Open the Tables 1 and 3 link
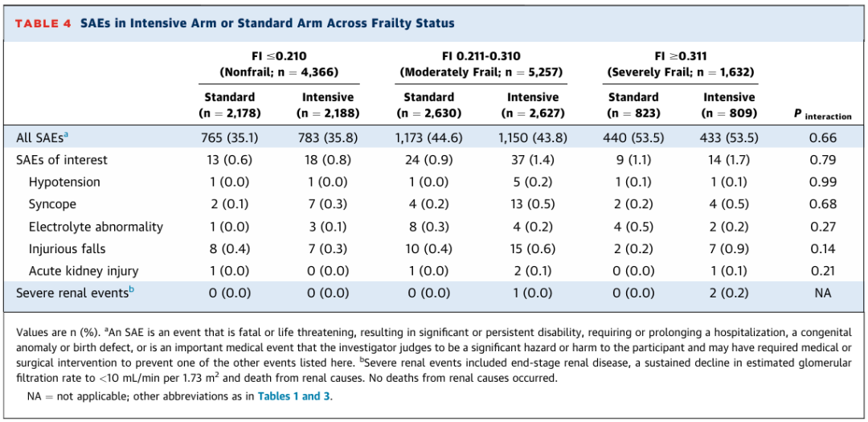 tap(294, 396)
